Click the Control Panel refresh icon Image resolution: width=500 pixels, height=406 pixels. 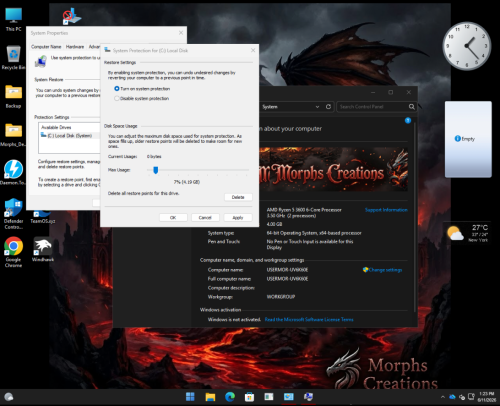click(328, 107)
